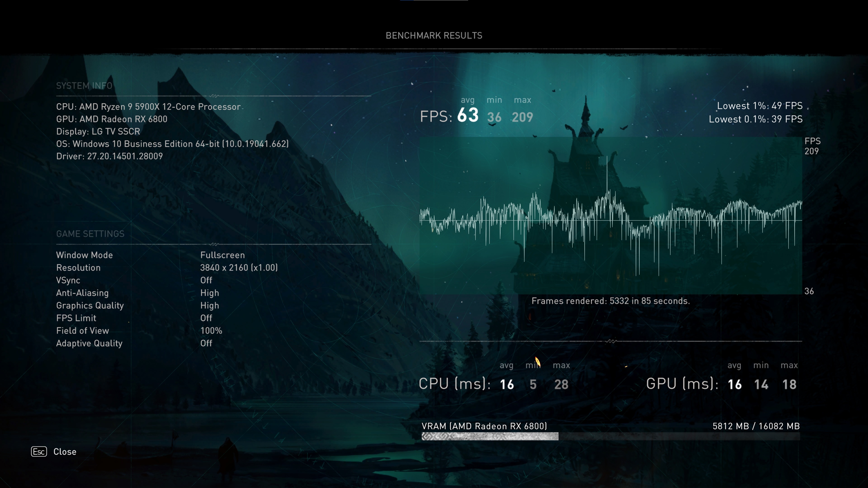Select the SYSTEM INFO heading
The height and width of the screenshot is (488, 868).
84,86
